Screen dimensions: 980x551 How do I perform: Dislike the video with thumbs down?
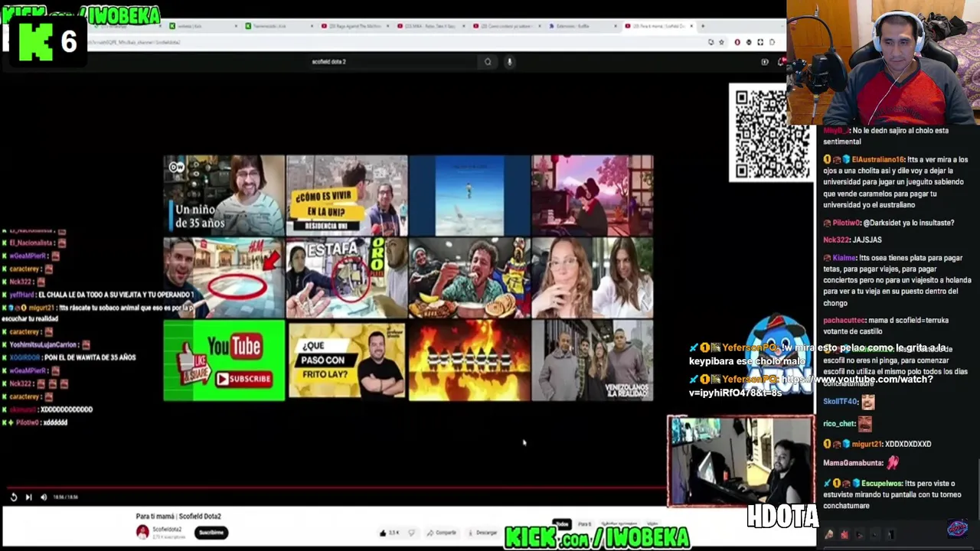pos(411,533)
